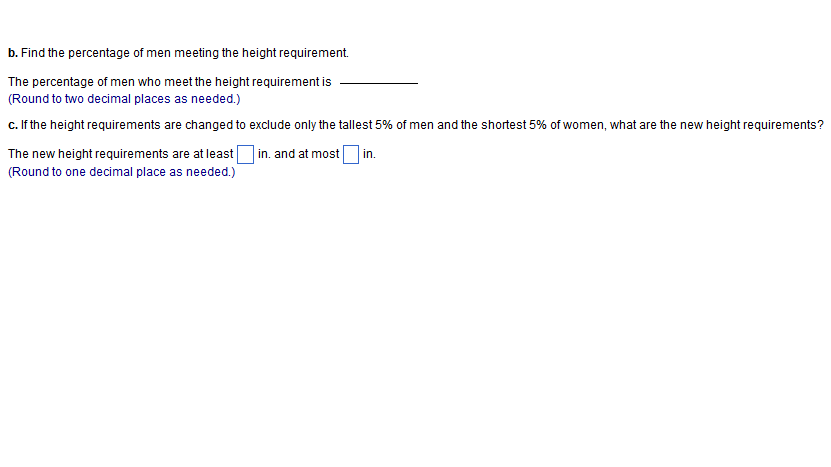Click the final "in." unit after second box
The image size is (831, 467).
point(369,154)
